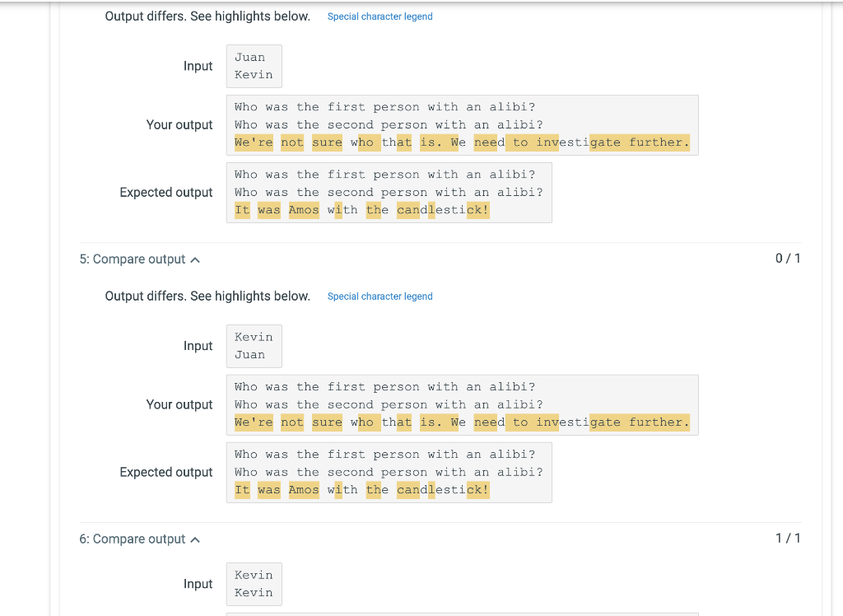Screen dimensions: 843x616
Task: Click the chevron beside '5: Compare output'
Action: [x=194, y=259]
